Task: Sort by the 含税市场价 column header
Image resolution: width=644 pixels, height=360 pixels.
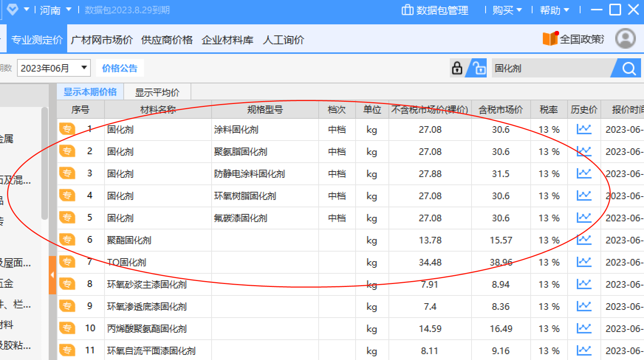Action: click(x=501, y=110)
